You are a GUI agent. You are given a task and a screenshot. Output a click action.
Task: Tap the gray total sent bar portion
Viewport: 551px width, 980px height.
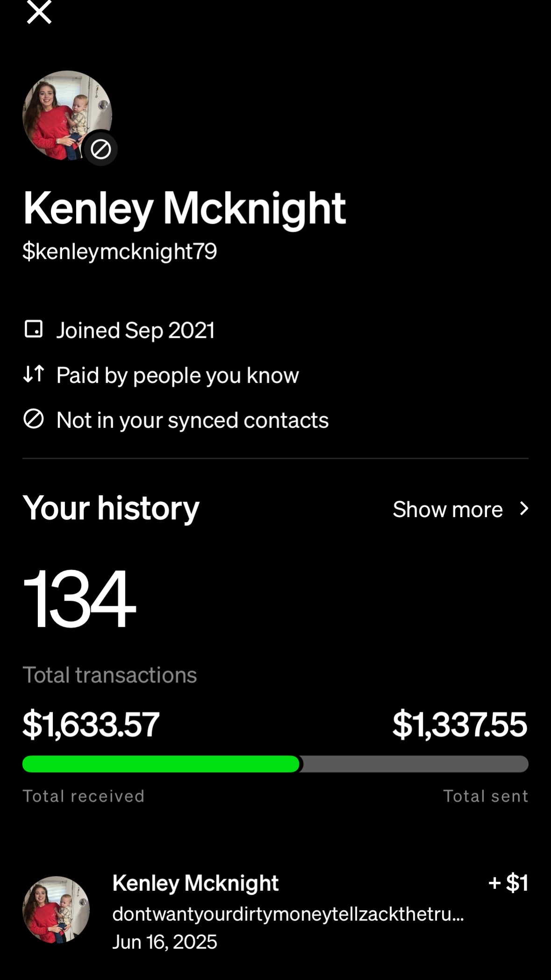pos(415,764)
